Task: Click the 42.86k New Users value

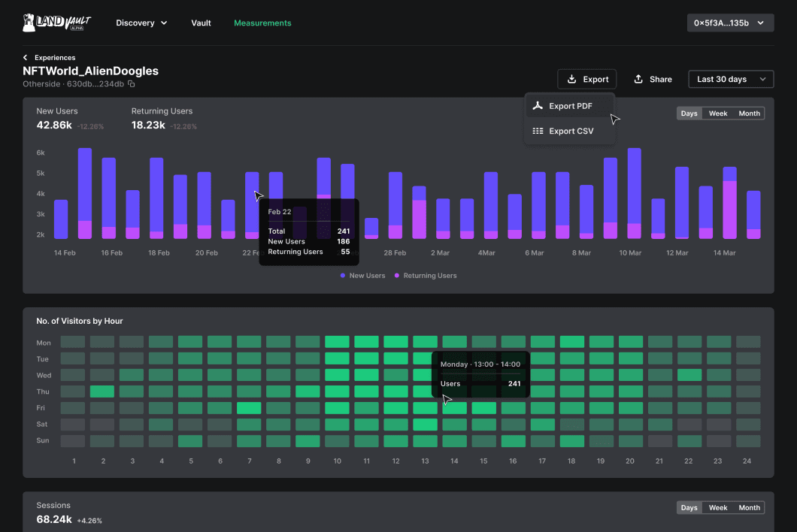Action: tap(54, 125)
